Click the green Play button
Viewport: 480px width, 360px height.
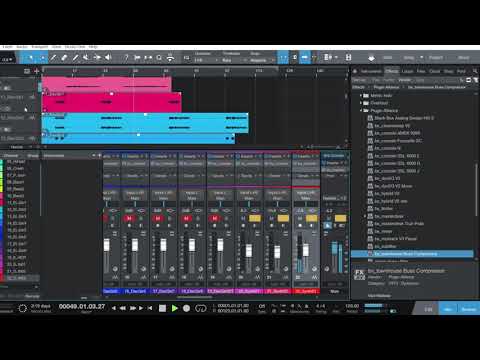pos(174,308)
